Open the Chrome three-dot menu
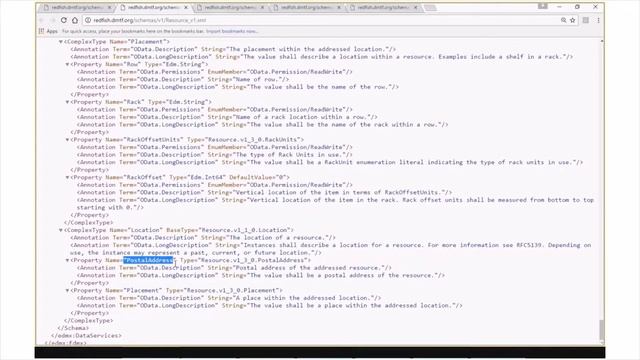The image size is (640, 360). pos(598,20)
